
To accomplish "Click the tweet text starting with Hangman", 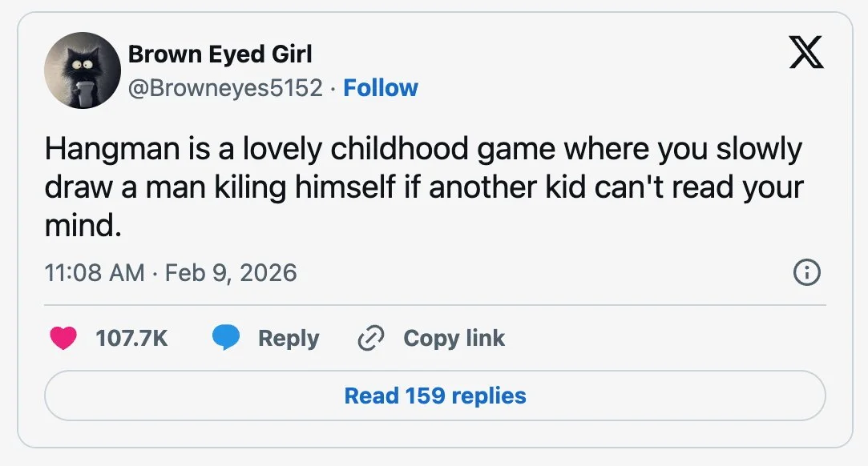I will (423, 150).
